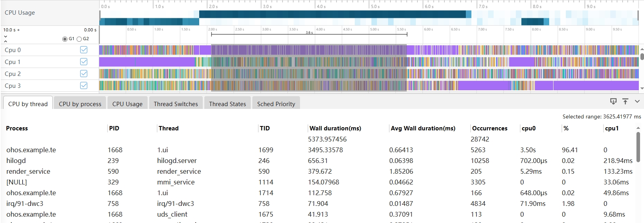Open the Thread Switches tab
Image resolution: width=644 pixels, height=223 pixels.
click(x=175, y=104)
